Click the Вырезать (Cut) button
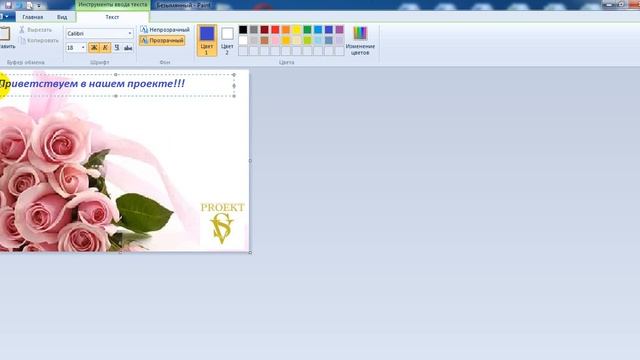This screenshot has height=360, width=640. [36, 30]
